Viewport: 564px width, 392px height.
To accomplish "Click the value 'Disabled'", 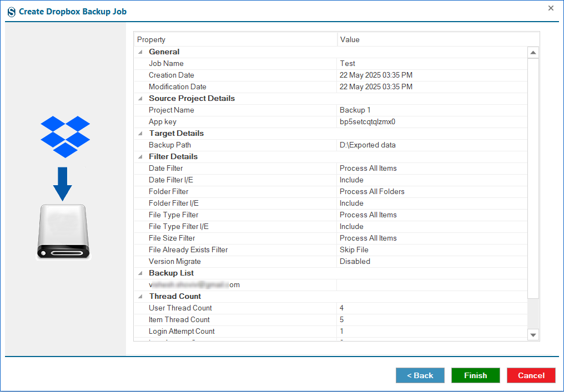I will tap(355, 262).
